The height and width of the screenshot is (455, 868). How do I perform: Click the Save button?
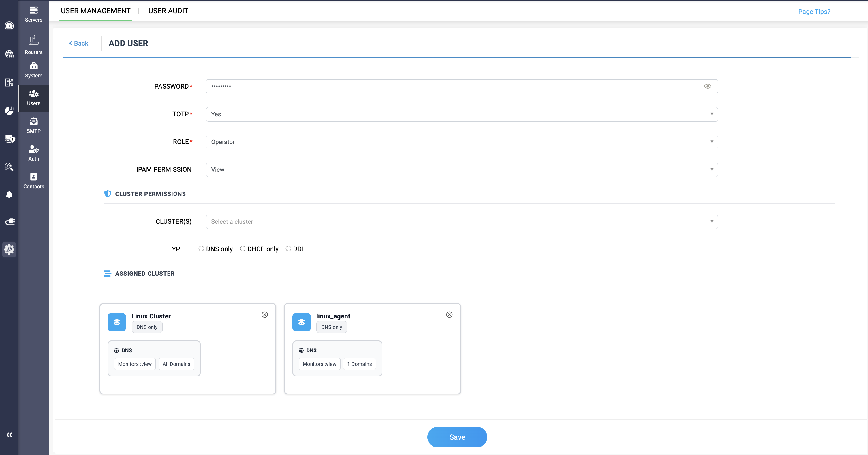tap(457, 437)
